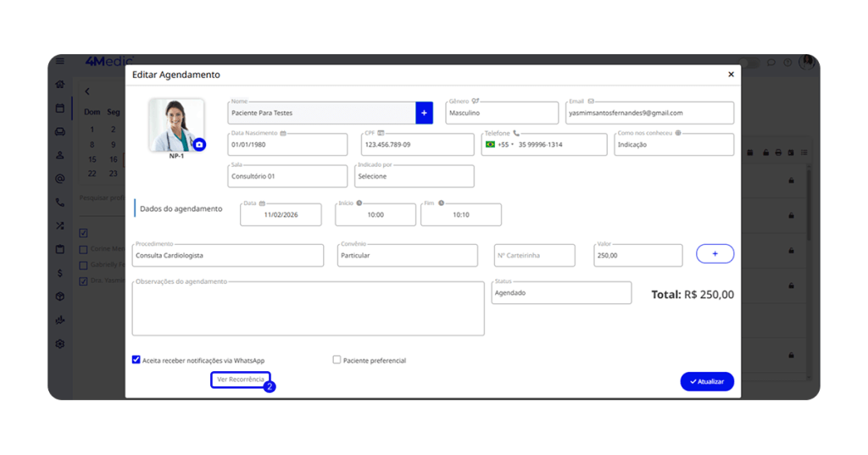
Task: Enable the 'Paciente preferencial' checkbox
Action: point(337,359)
